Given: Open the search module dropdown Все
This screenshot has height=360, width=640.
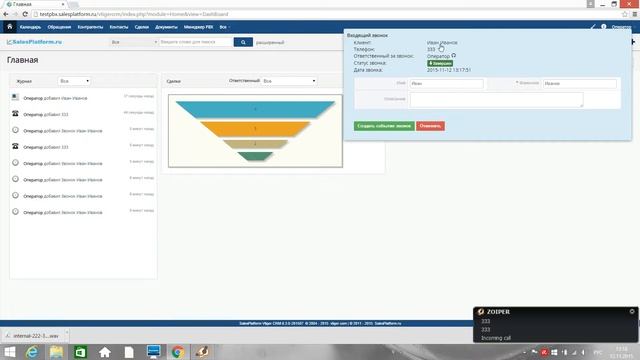Looking at the screenshot, I should pyautogui.click(x=134, y=42).
